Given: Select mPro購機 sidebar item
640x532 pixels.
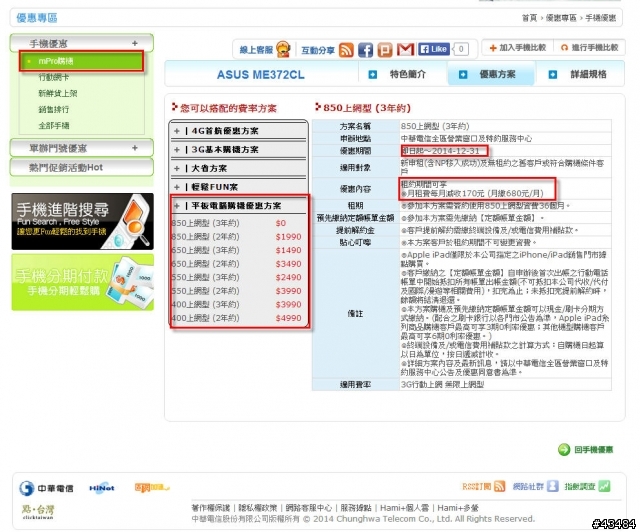Looking at the screenshot, I should pyautogui.click(x=81, y=61).
